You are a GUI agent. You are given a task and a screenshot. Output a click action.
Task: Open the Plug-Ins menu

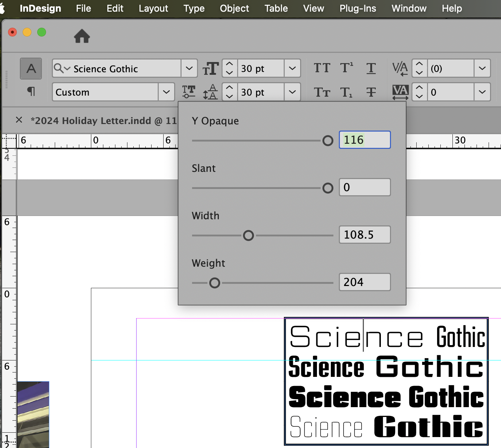(358, 8)
